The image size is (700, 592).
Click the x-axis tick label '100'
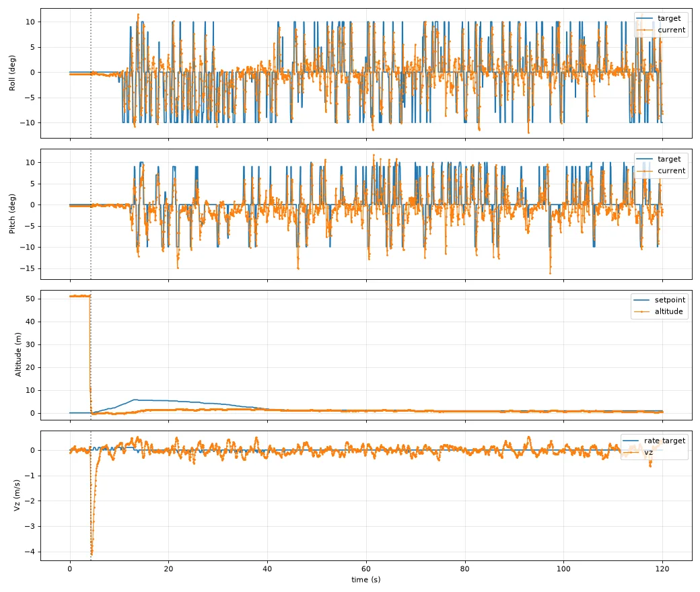[563, 569]
